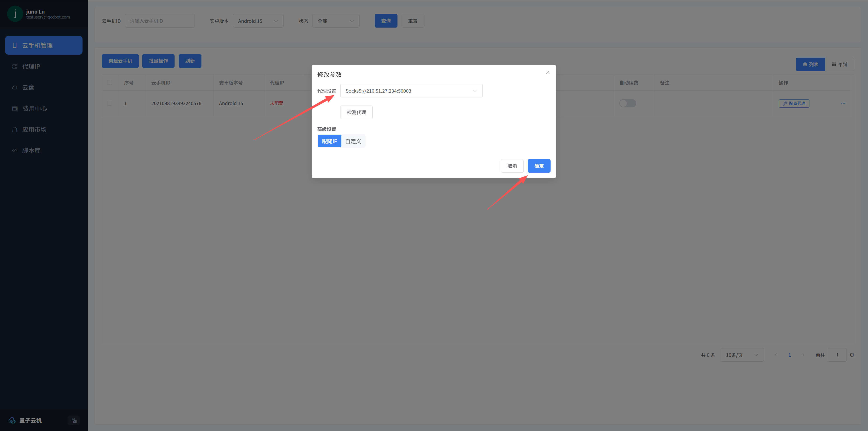This screenshot has width=868, height=431.
Task: Click the 检测代理 button
Action: [356, 113]
